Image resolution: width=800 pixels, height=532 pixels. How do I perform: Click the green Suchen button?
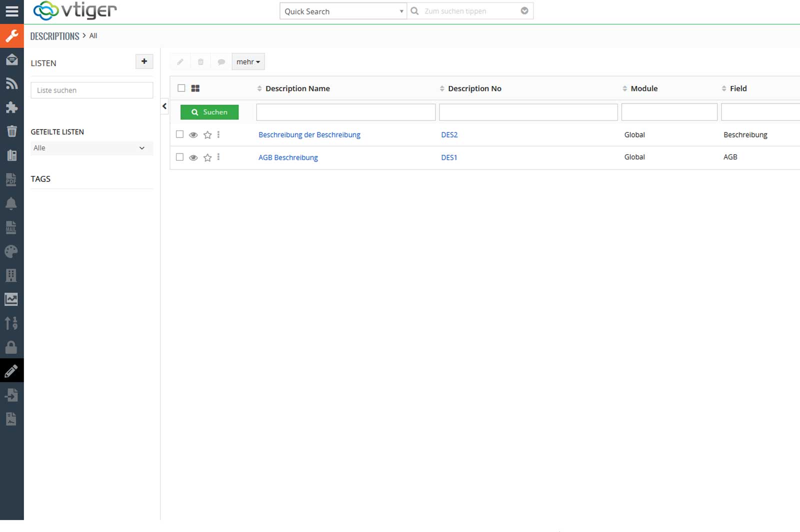click(209, 112)
